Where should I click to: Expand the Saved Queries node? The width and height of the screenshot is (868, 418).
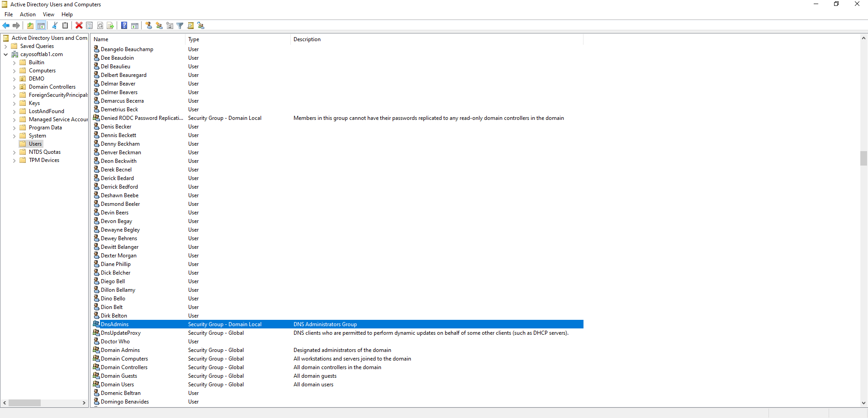(6, 47)
